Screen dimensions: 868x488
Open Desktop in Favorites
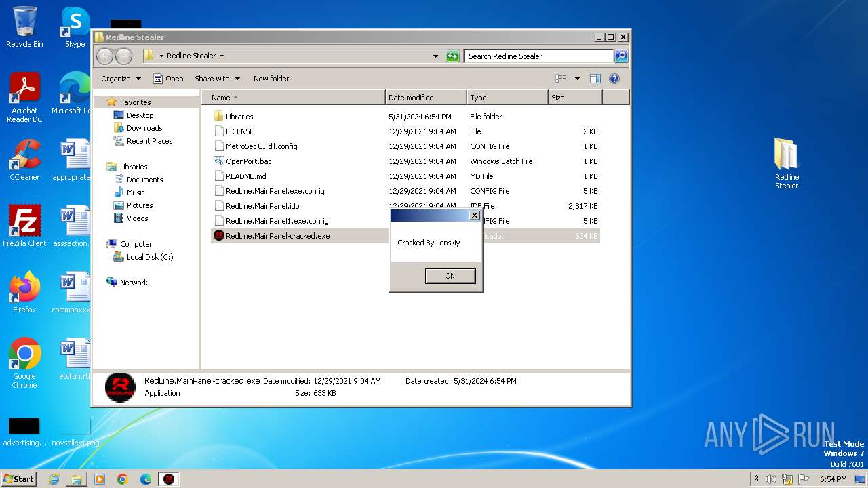pyautogui.click(x=140, y=115)
